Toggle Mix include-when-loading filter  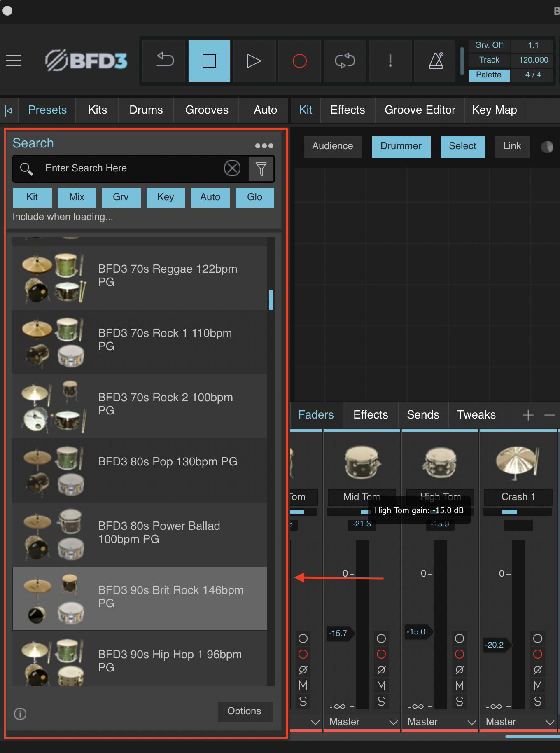point(77,197)
